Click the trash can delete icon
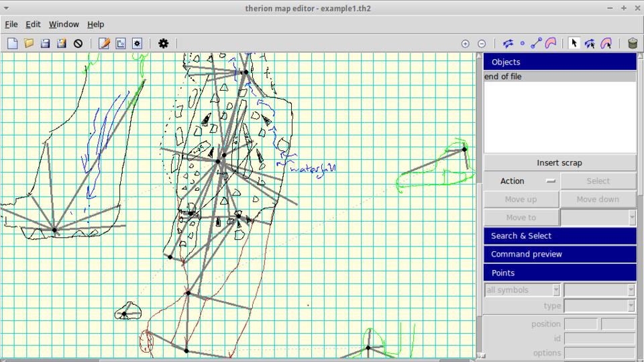Image resolution: width=644 pixels, height=362 pixels. [633, 43]
